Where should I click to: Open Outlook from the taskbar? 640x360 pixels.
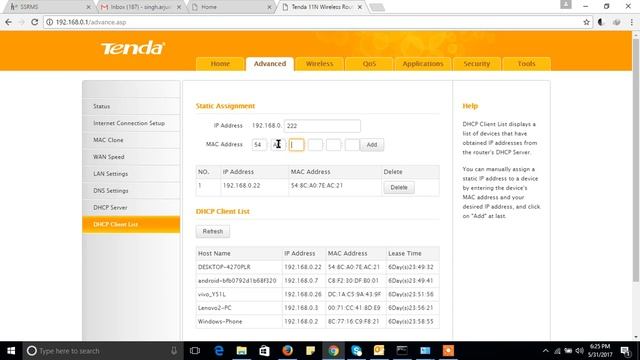click(379, 351)
